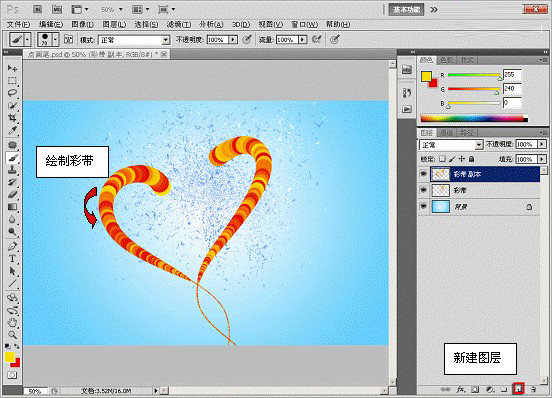Select the Lasso tool

12,93
